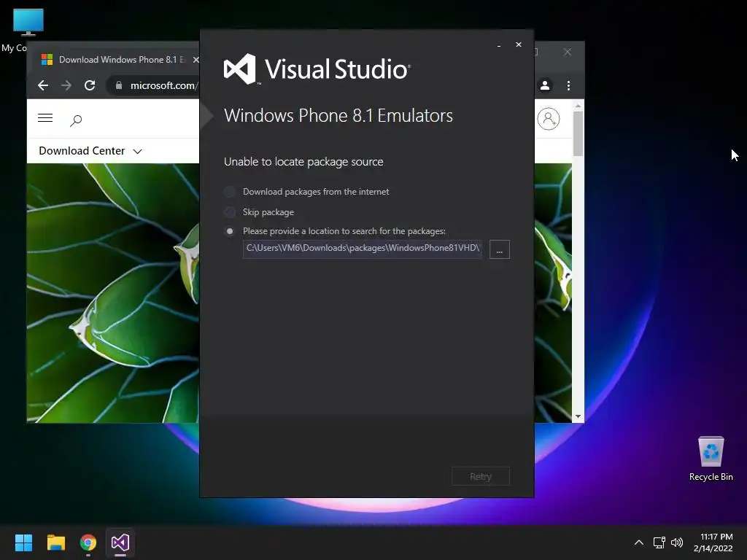Click the Microsoft sign-in account icon

click(549, 119)
